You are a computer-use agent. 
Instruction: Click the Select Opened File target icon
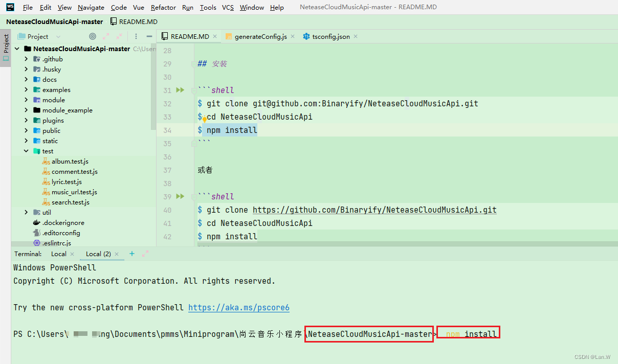coord(93,36)
